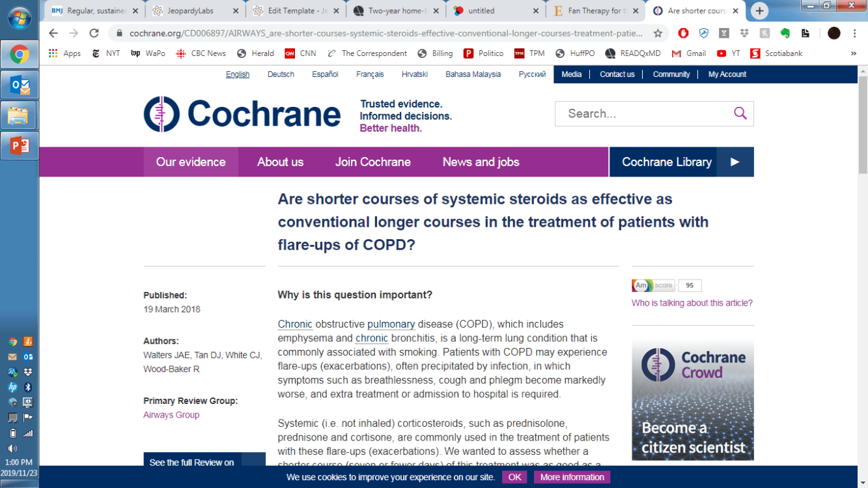Open the Our evidence menu
This screenshot has height=488, width=868.
pyautogui.click(x=191, y=162)
